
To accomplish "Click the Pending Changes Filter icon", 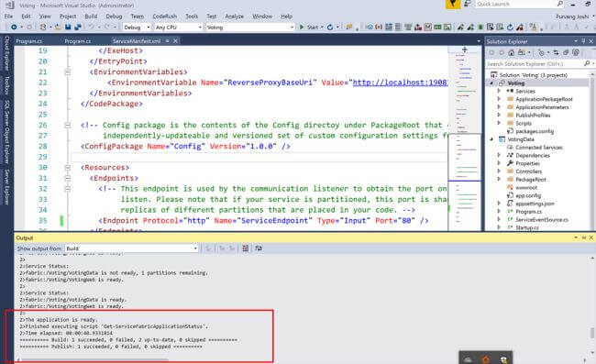I will [x=541, y=52].
